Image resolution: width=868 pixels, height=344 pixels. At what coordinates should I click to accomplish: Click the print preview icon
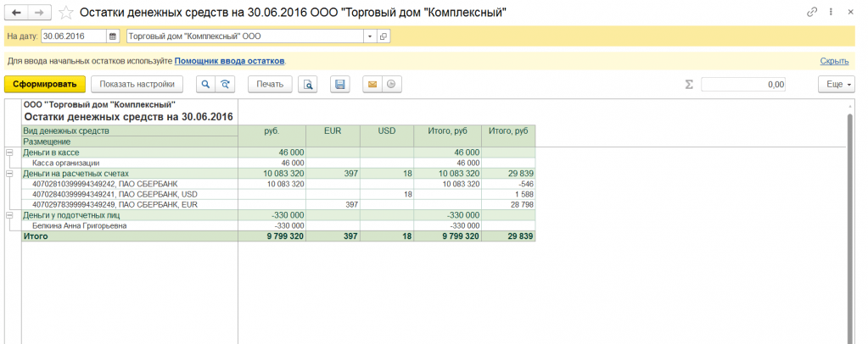click(309, 84)
